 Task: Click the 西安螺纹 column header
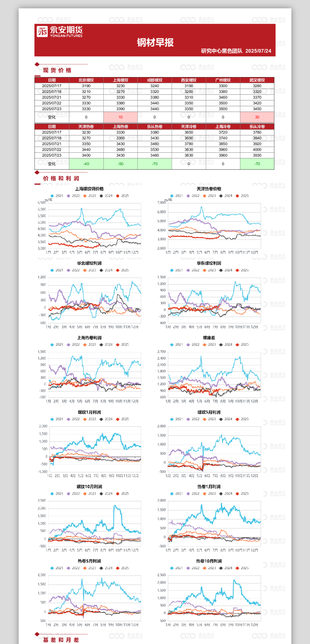[189, 80]
